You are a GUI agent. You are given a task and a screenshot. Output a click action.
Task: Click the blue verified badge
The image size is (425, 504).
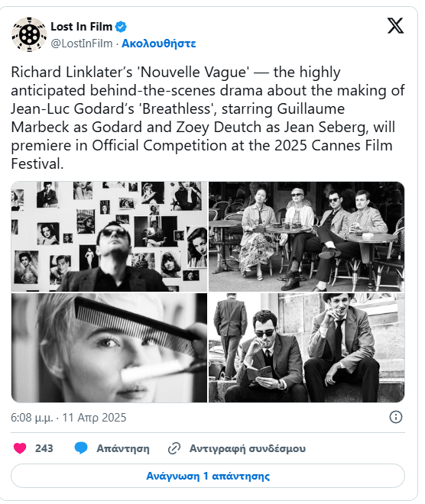click(x=121, y=27)
